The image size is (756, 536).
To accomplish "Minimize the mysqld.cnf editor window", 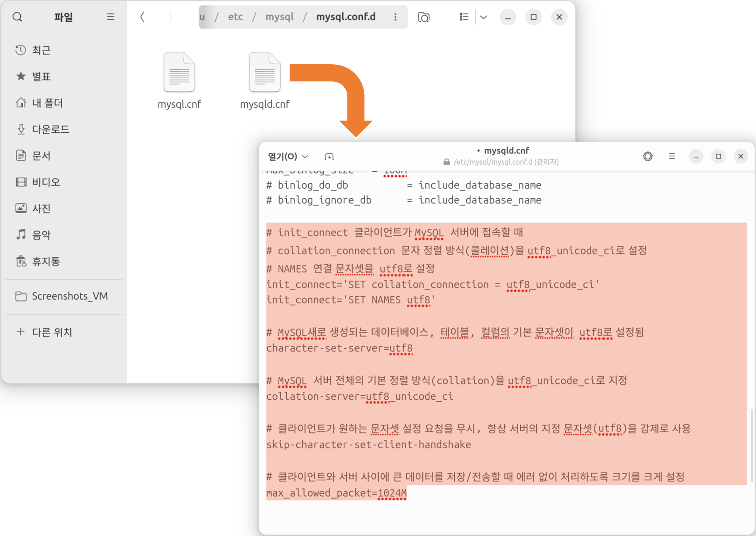I will coord(696,156).
